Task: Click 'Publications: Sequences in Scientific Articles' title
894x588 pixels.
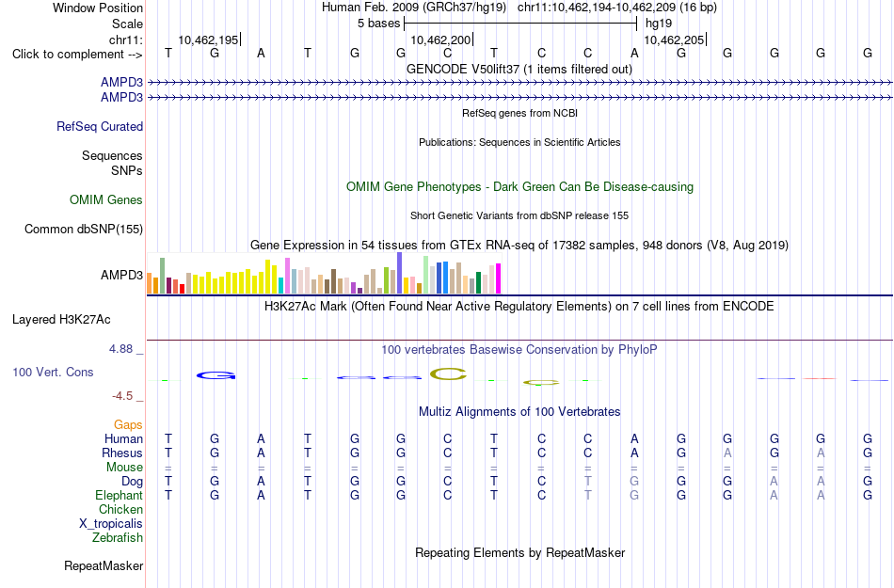Action: 519,142
